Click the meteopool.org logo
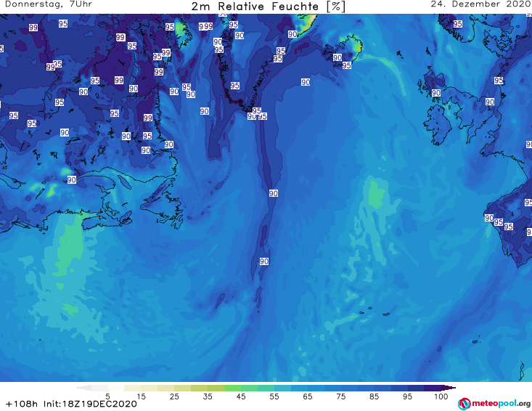The height and width of the screenshot is (411, 532). [x=494, y=404]
